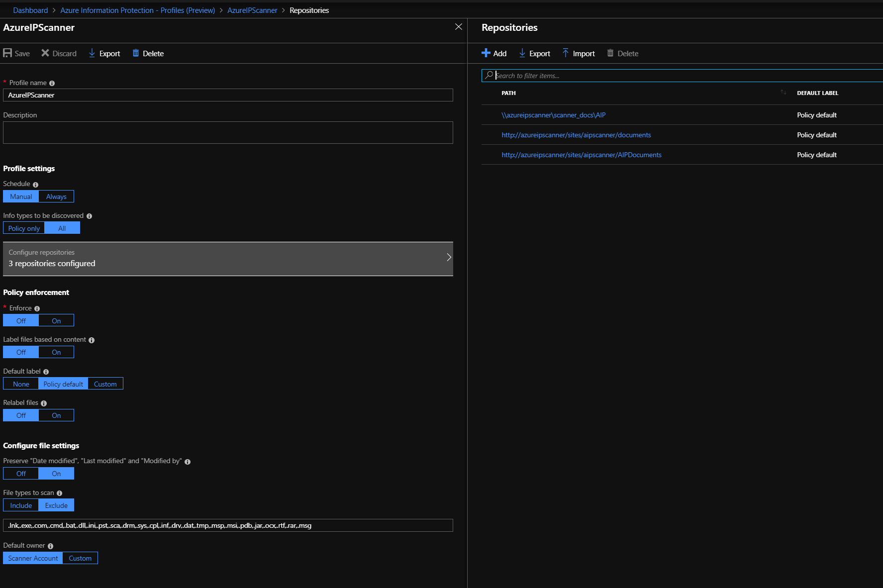Screen dimensions: 883x588
Task: Select Custom for Default label
Action: tap(105, 384)
